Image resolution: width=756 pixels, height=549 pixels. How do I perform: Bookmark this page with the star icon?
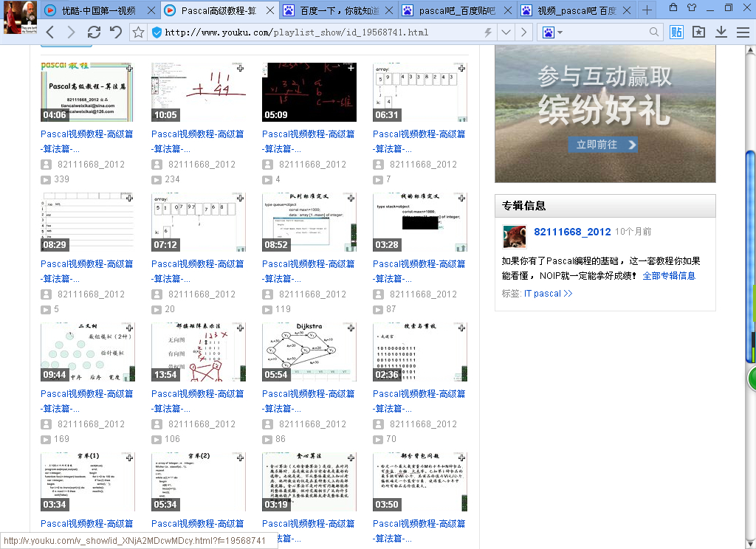pyautogui.click(x=138, y=32)
